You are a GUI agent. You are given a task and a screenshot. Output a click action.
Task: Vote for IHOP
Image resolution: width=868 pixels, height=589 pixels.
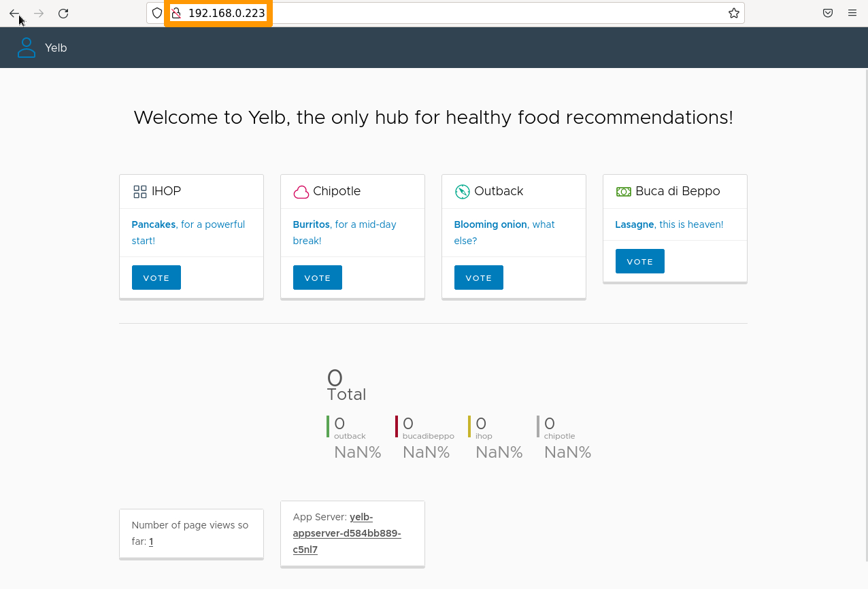point(156,277)
